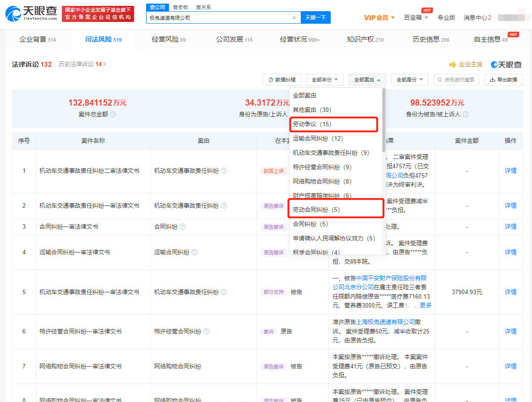
Task: Click the 点击进行搜索 search field
Action: 456,80
